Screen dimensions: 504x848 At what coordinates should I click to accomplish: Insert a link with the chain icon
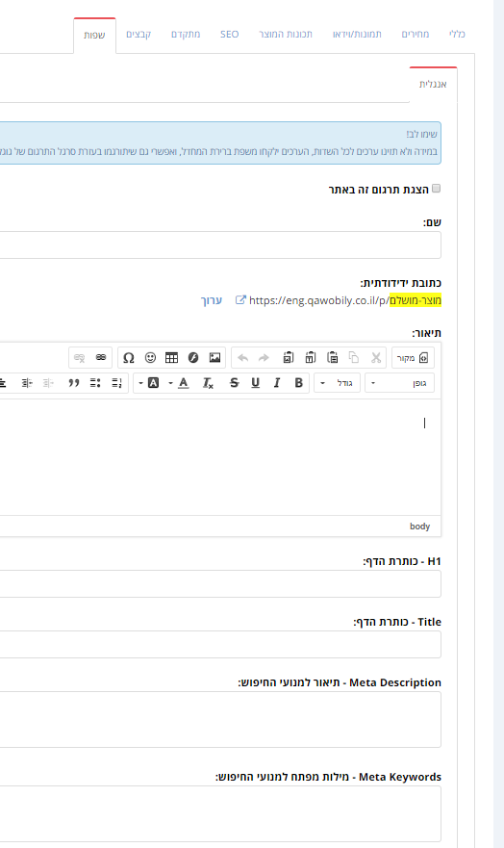pos(101,357)
